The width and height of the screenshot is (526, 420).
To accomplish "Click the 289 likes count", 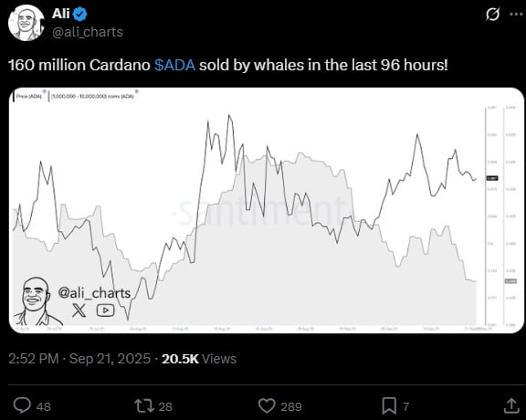I will click(291, 406).
